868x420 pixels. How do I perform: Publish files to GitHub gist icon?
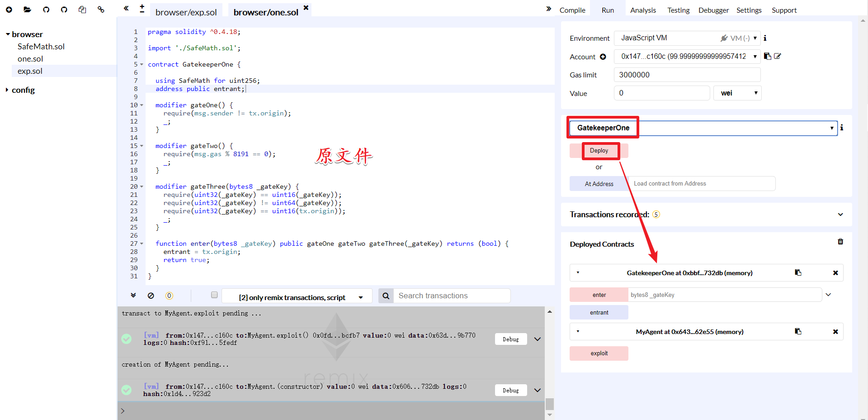pos(46,10)
